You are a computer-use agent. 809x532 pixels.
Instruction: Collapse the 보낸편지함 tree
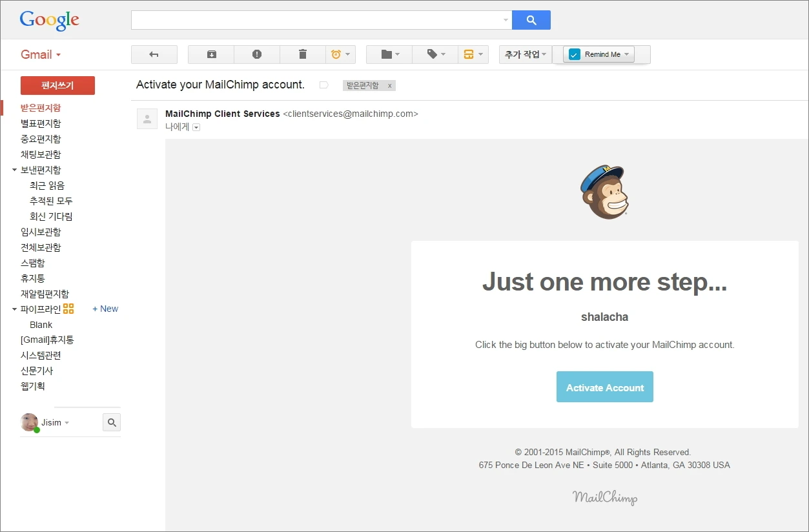pyautogui.click(x=14, y=170)
